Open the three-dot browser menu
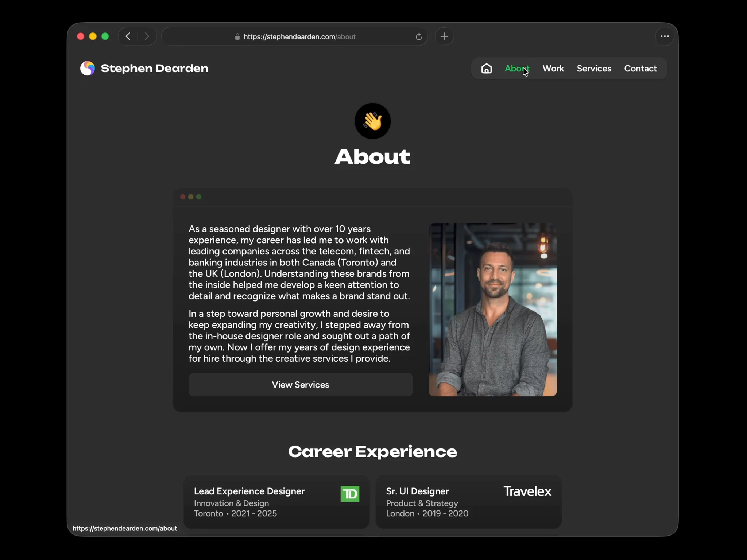The image size is (747, 560). coord(665,36)
